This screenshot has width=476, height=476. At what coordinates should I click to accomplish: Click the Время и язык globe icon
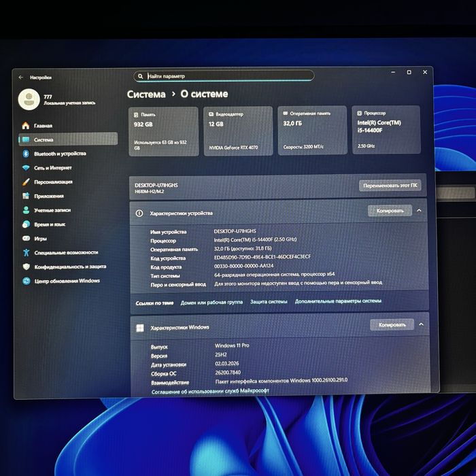click(26, 224)
